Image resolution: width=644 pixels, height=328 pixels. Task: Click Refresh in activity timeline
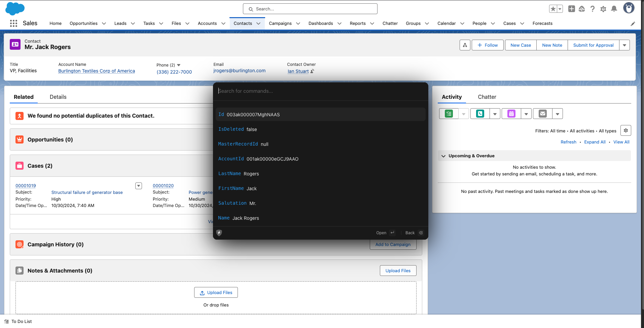tap(568, 142)
